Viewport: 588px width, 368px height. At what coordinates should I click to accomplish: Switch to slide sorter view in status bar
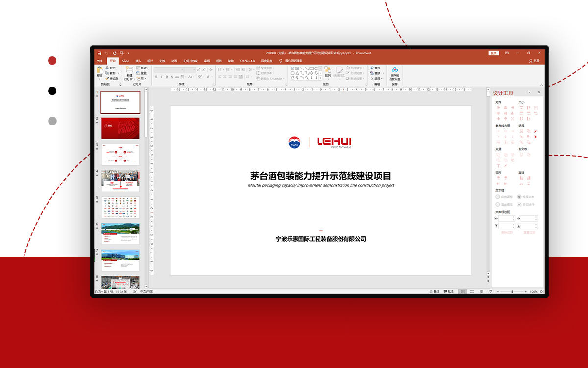[x=471, y=291]
